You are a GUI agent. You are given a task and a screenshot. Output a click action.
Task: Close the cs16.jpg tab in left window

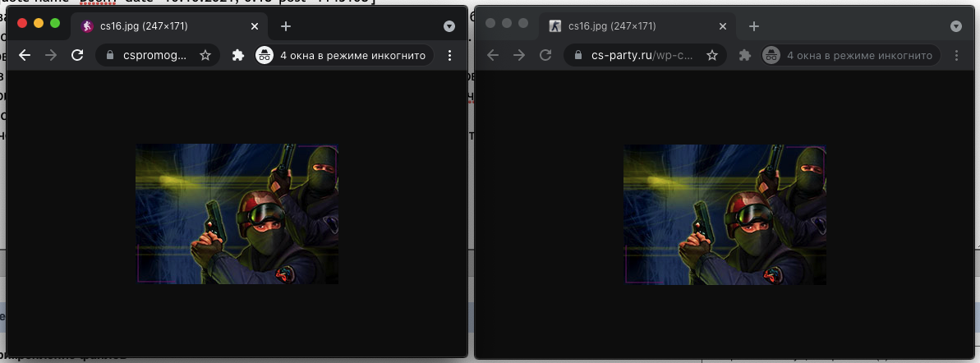click(x=255, y=26)
